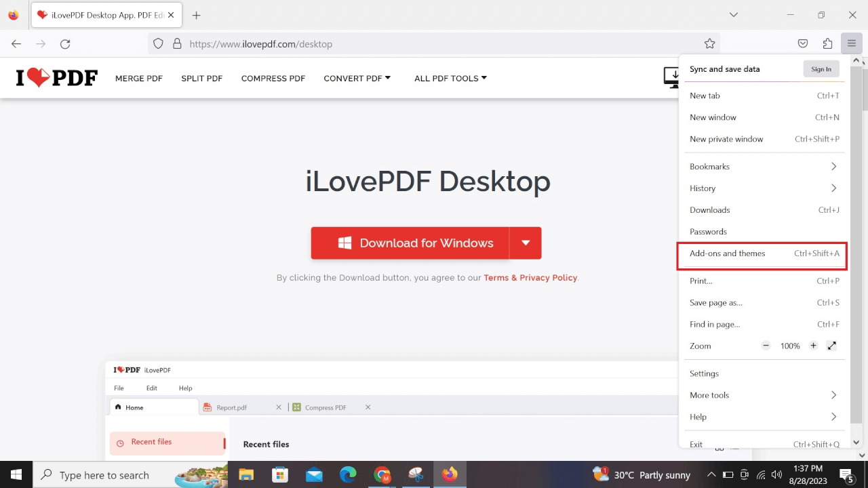Launch Microsoft Edge from the taskbar
The height and width of the screenshot is (488, 868).
point(348,474)
